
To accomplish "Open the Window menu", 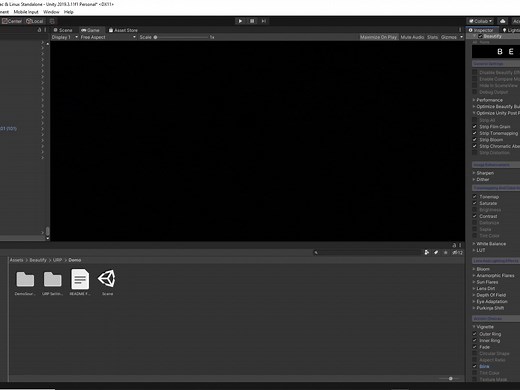I will pos(51,12).
